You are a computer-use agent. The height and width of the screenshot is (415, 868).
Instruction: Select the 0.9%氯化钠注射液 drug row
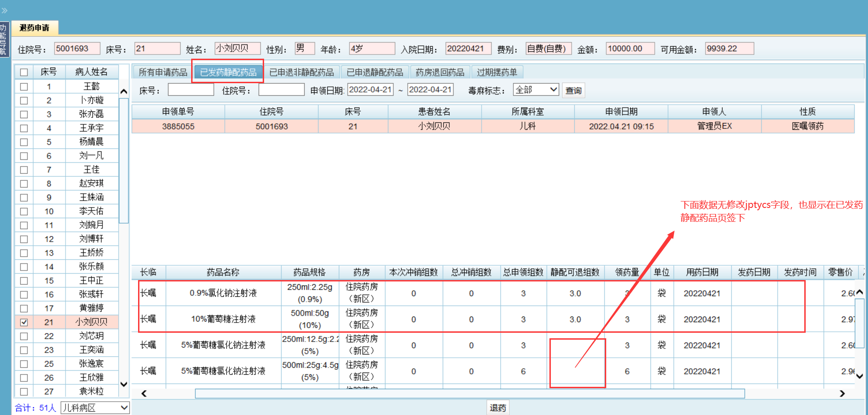click(492, 293)
